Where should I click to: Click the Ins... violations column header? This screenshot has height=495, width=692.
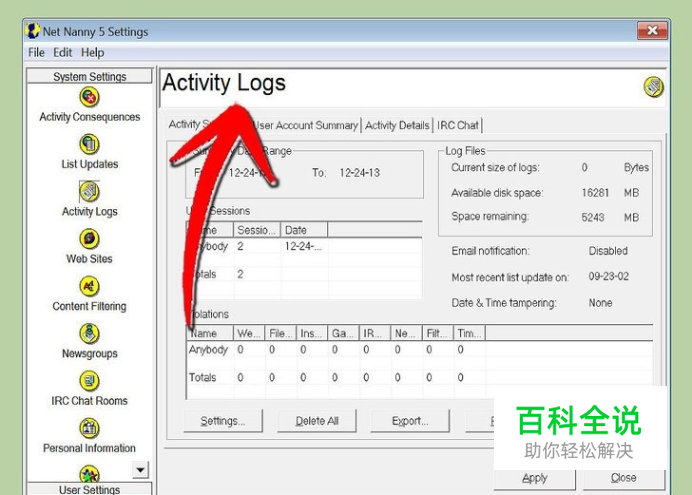(312, 333)
